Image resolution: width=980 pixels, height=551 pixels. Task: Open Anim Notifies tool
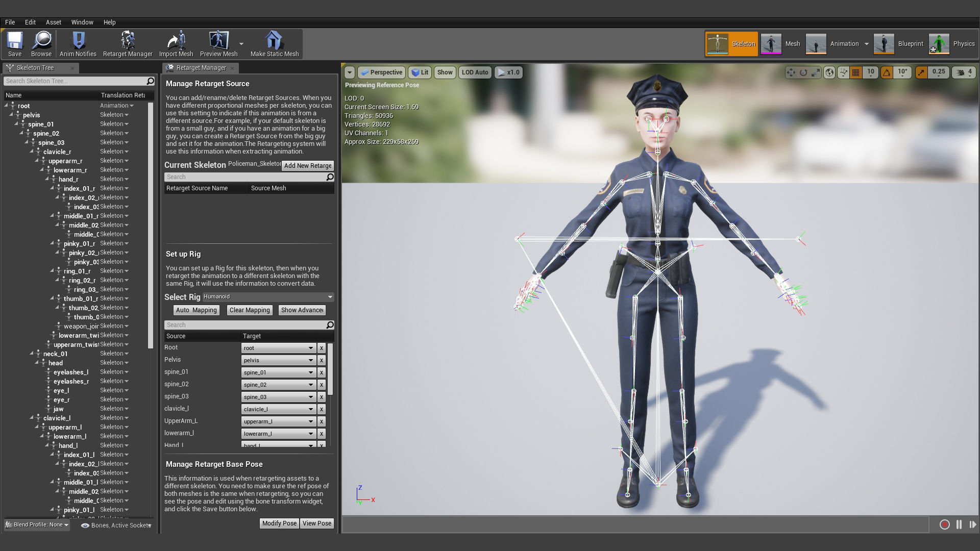pos(78,44)
